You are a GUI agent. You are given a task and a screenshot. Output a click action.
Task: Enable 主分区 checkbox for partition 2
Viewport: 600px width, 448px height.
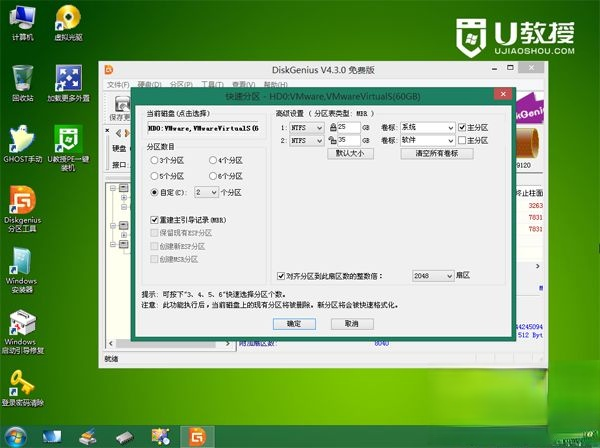462,140
